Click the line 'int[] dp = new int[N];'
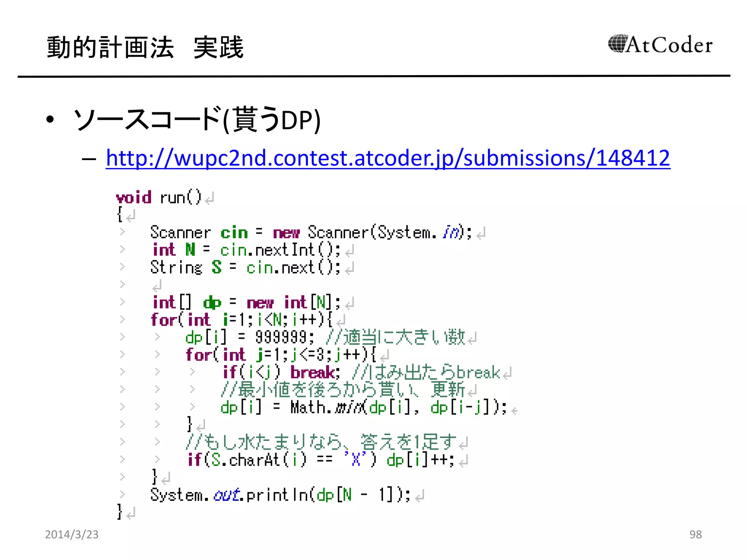The width and height of the screenshot is (747, 560). point(247,302)
